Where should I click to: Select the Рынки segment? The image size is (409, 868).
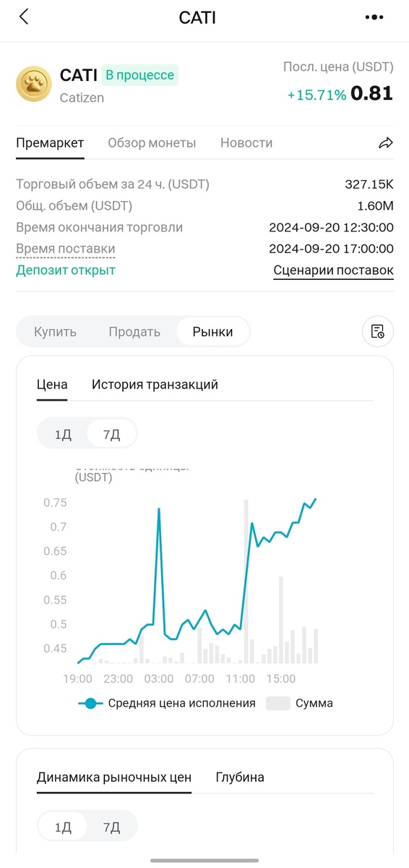coord(212,332)
